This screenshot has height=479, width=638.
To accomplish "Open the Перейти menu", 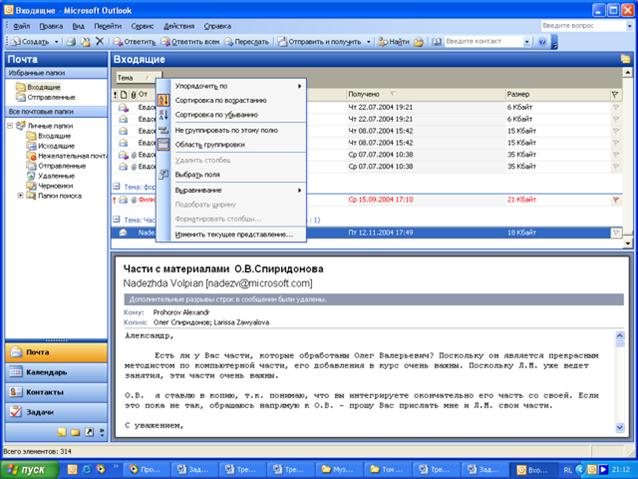I will tap(108, 26).
